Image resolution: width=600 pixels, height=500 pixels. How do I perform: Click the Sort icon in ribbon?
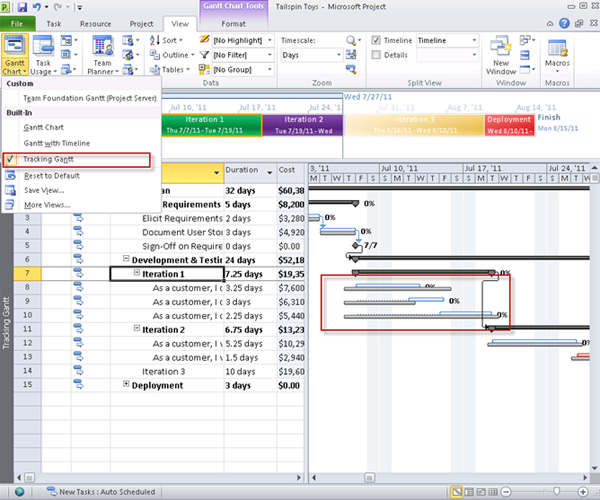tap(154, 40)
